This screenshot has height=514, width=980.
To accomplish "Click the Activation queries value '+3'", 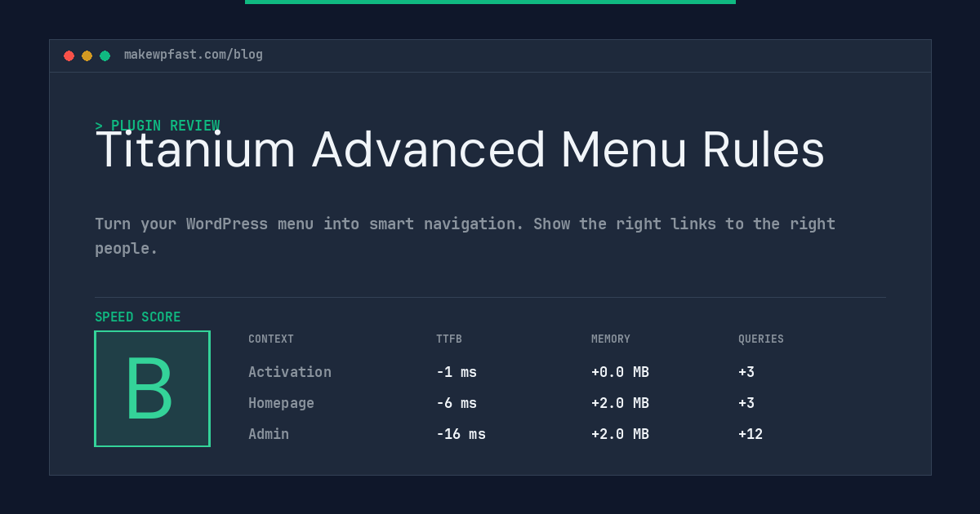I will tap(746, 372).
